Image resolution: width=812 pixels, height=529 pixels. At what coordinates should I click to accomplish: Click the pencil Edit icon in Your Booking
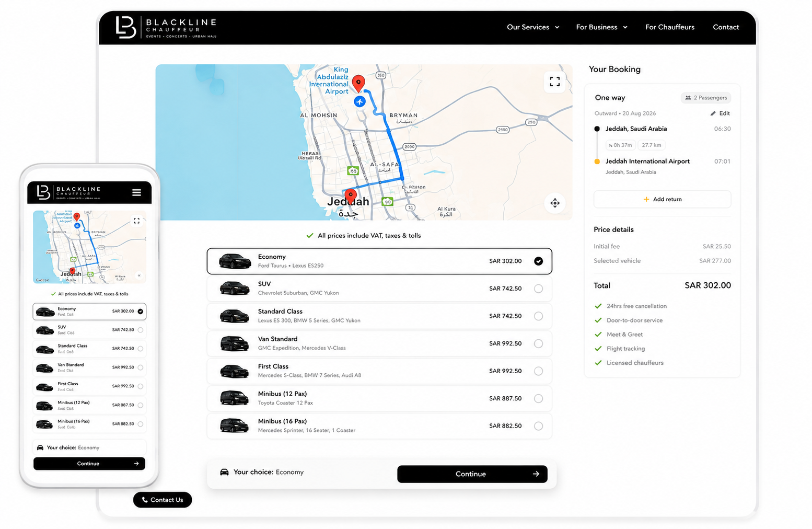coord(713,113)
